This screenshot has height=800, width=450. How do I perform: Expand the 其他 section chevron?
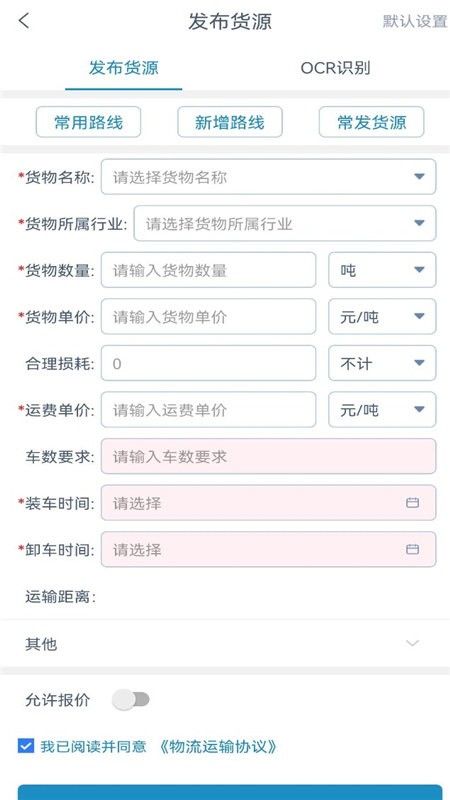click(x=412, y=643)
